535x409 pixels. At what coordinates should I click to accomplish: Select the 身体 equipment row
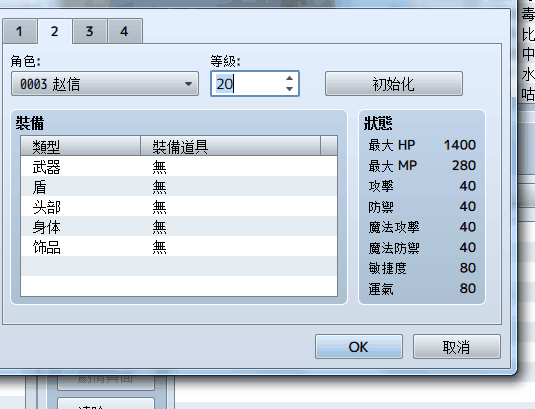(179, 227)
